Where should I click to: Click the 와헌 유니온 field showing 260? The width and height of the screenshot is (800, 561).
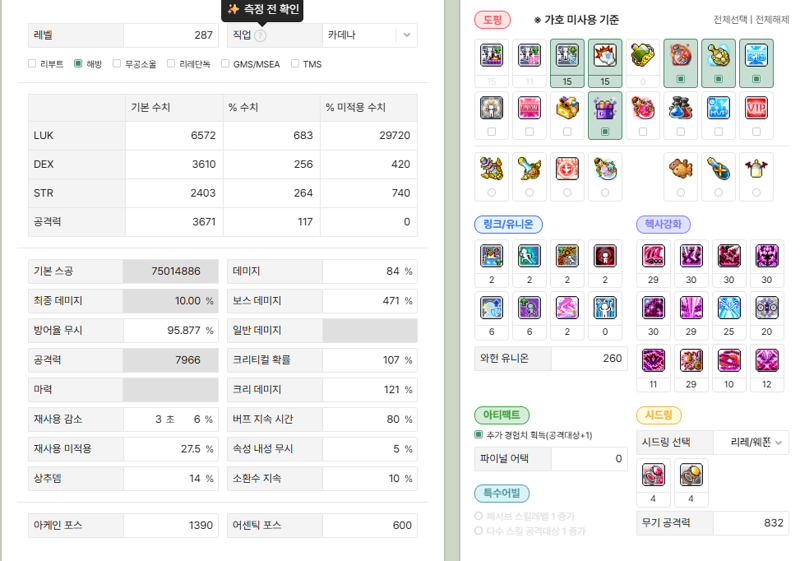pos(589,358)
